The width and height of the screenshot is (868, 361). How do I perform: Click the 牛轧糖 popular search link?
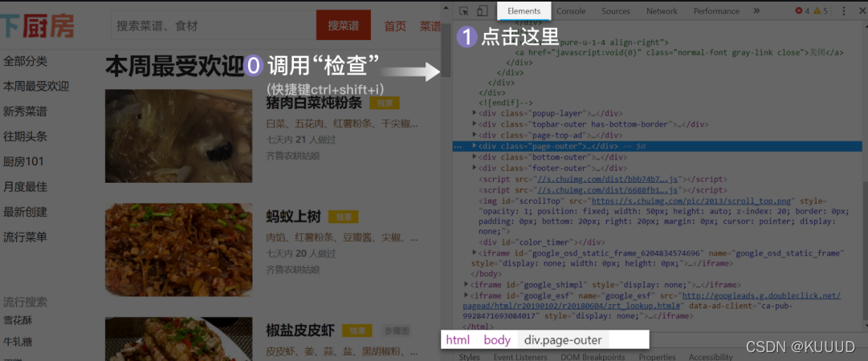pyautogui.click(x=18, y=343)
